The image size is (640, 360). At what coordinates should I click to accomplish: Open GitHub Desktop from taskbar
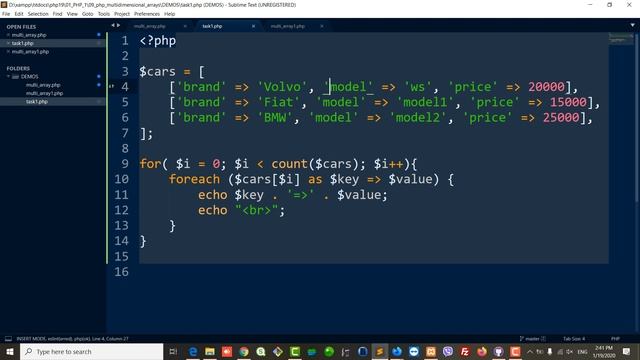pyautogui.click(x=498, y=351)
